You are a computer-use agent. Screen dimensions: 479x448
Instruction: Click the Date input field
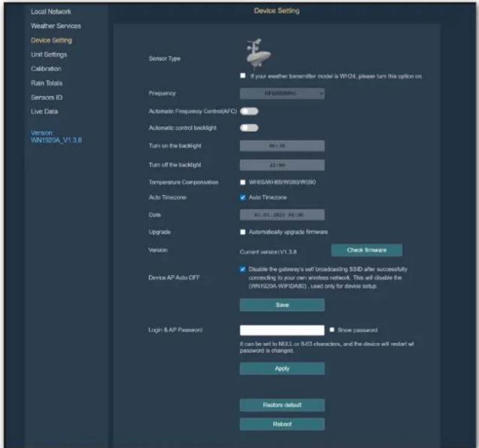(282, 215)
